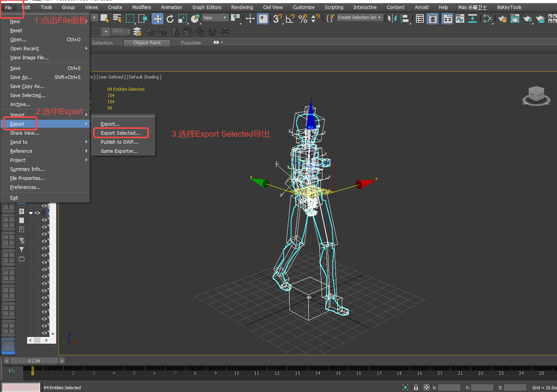Toggle Layer Explorer button

[x=432, y=18]
